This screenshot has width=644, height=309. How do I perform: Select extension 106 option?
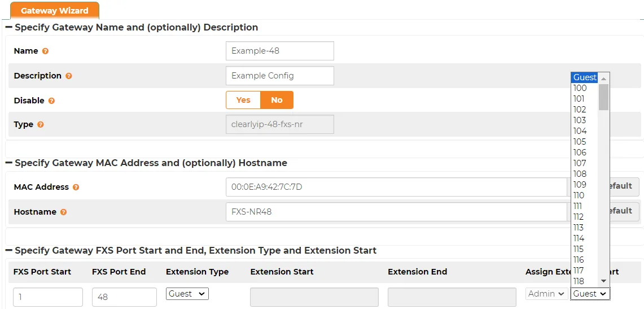click(585, 153)
